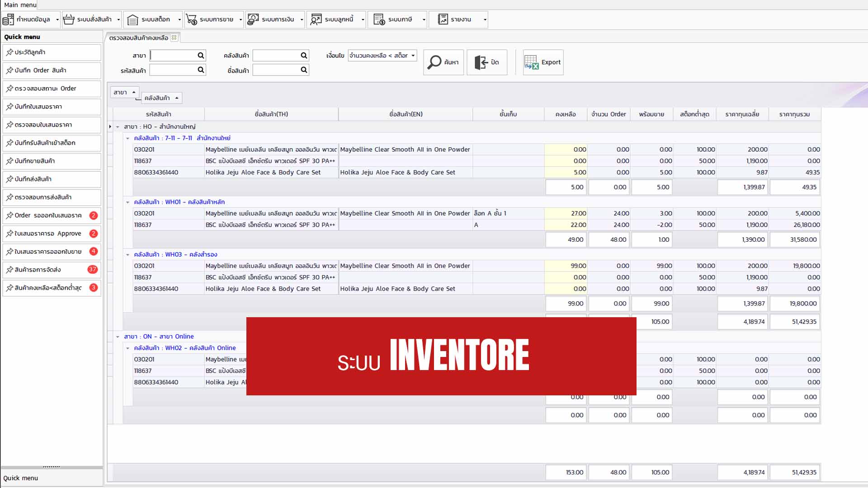This screenshot has width=868, height=488.
Task: Click pin icon beside บันทึกส่งสินค้า
Action: coord(9,179)
